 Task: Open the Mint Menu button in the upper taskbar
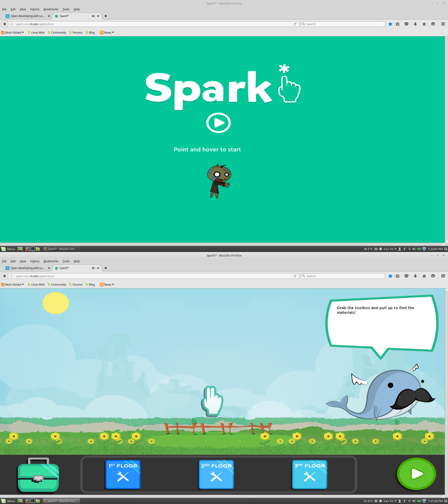point(8,249)
